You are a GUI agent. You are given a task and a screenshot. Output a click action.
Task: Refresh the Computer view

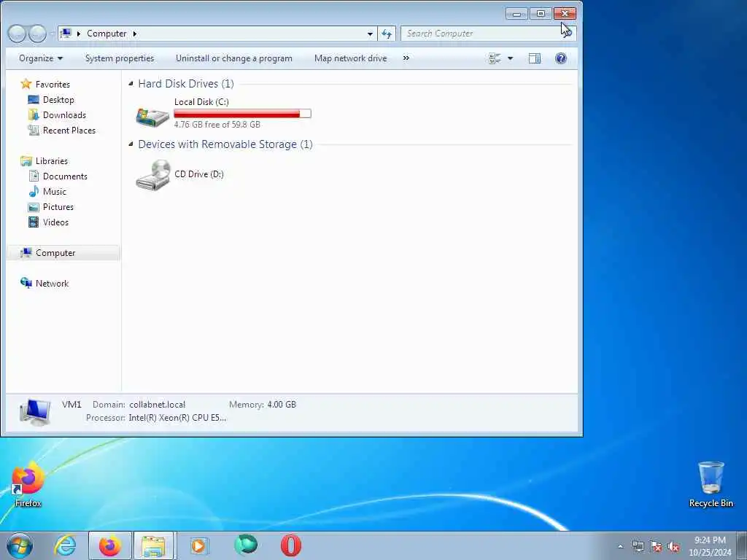(x=387, y=34)
